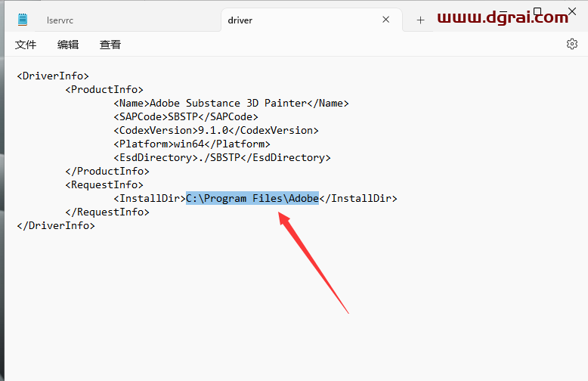Viewport: 588px width, 381px height.
Task: Open Notepad settings gear icon
Action: click(572, 44)
